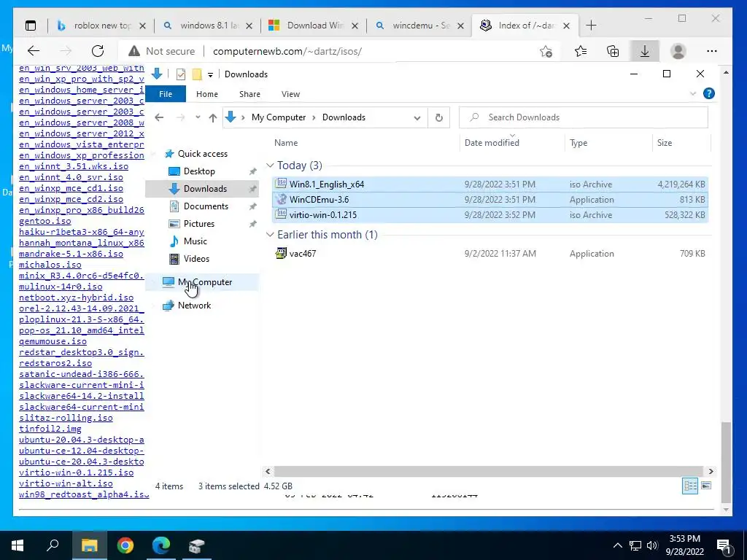Viewport: 747px width, 560px height.
Task: Click Explorer back navigation arrow
Action: pyautogui.click(x=159, y=117)
